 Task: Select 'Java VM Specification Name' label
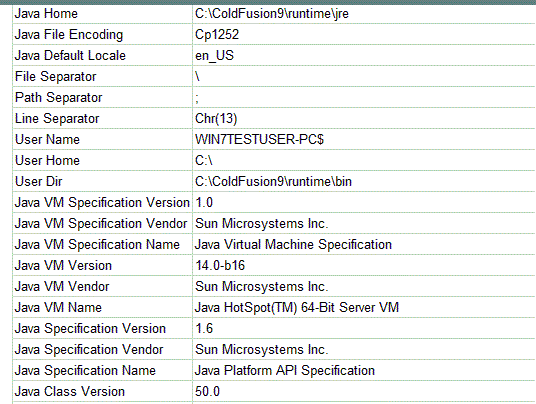[x=97, y=244]
